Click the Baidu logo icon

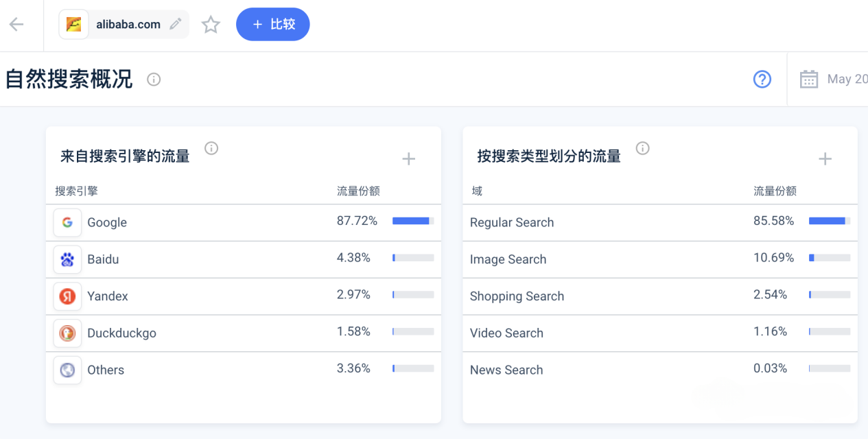click(x=67, y=259)
